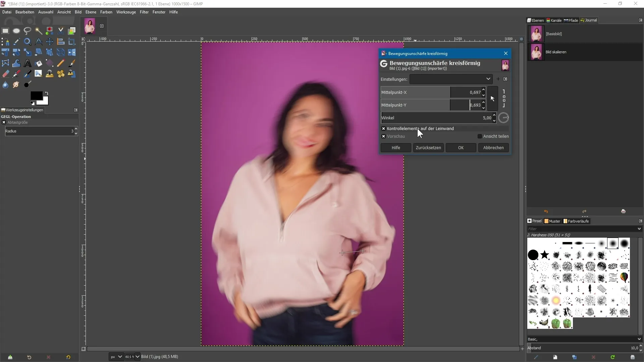Screen dimensions: 644x362
Task: Select the Blur/Sharpen droplet tool
Action: 5,85
